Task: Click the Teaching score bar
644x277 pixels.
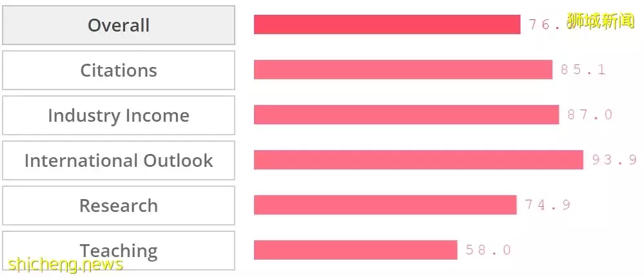Action: [355, 250]
